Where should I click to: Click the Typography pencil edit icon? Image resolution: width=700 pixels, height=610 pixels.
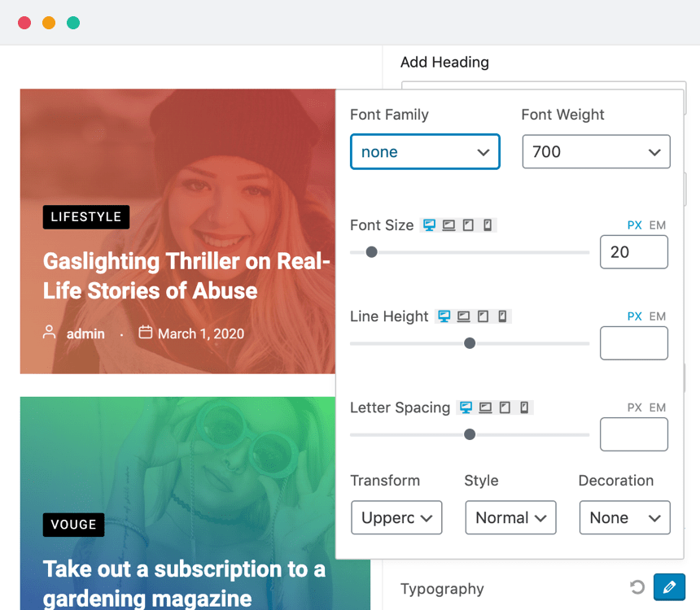pos(669,586)
